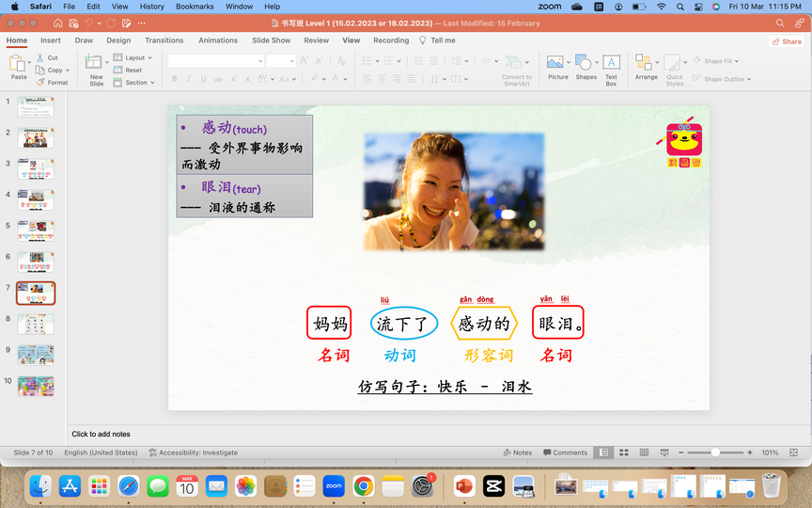The image size is (812, 508).
Task: Switch to the Animations ribbon tab
Action: 218,40
